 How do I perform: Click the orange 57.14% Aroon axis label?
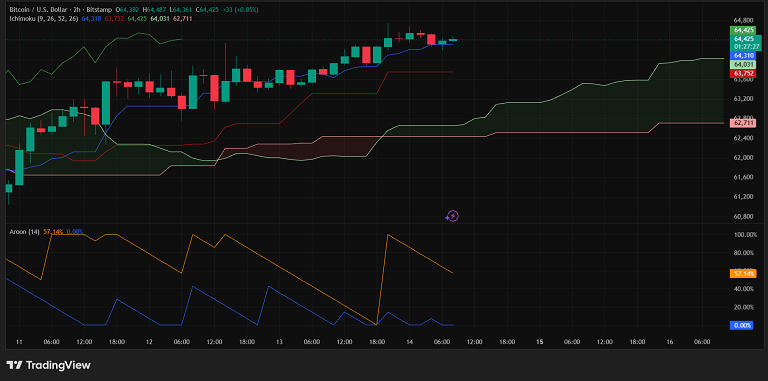click(x=744, y=273)
